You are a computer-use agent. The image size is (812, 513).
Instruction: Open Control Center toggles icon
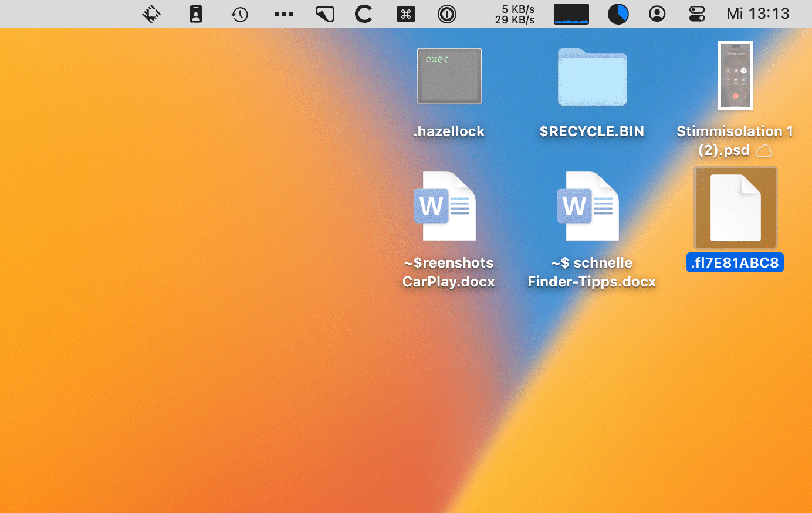click(x=697, y=14)
